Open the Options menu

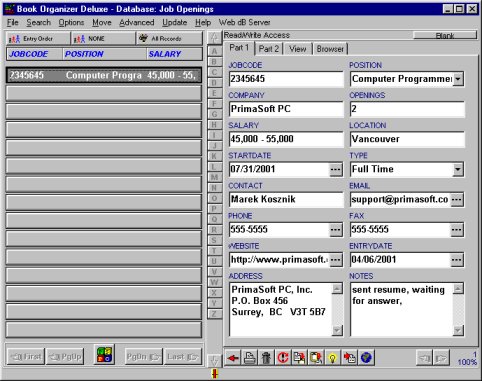click(x=71, y=22)
